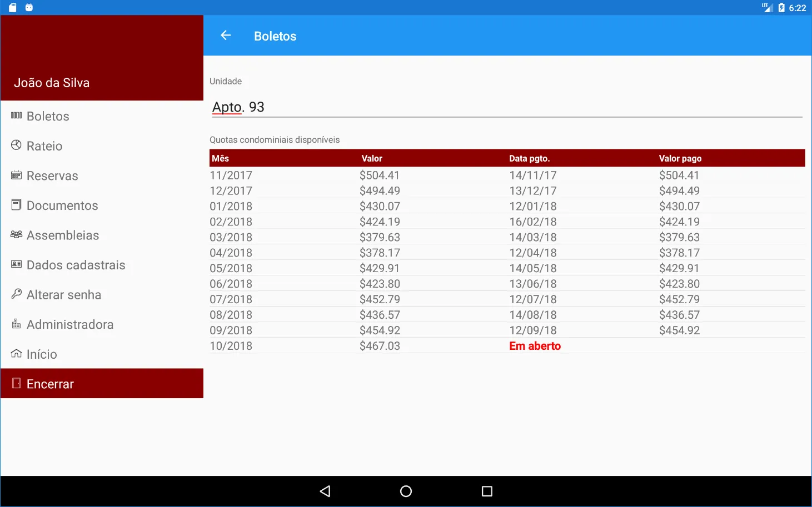Select the 05/2018 row month cell
Screen dimensions: 812x507
click(231, 268)
